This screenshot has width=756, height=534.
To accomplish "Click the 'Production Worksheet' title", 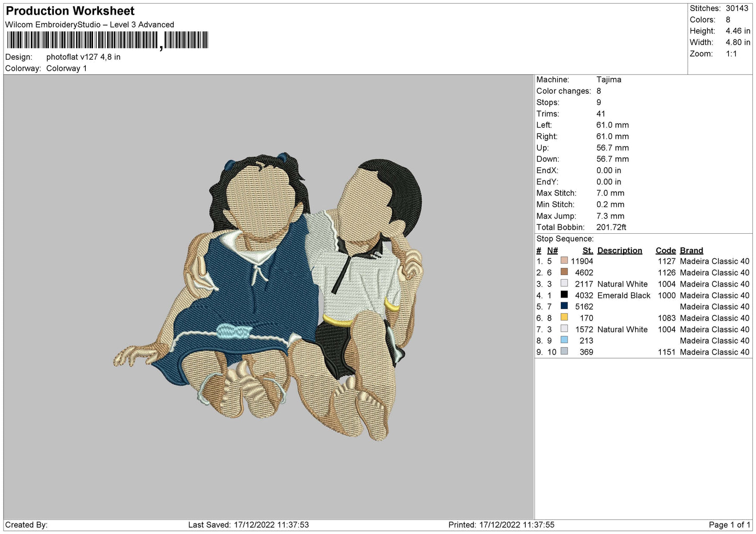I will pos(70,11).
